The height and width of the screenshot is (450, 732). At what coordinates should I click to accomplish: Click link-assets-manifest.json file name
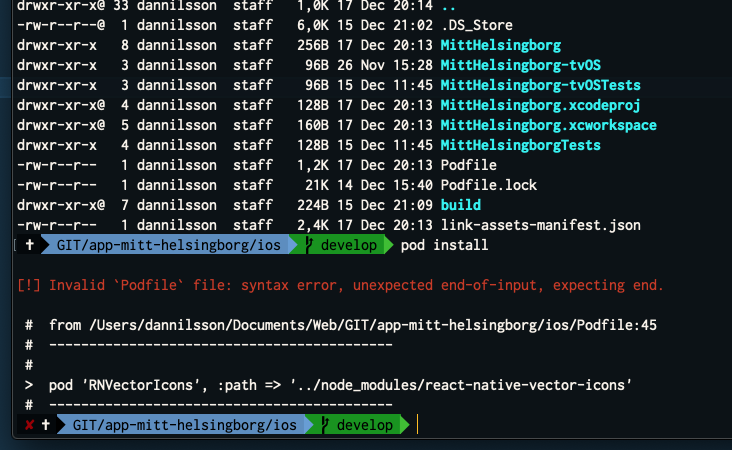coord(541,225)
